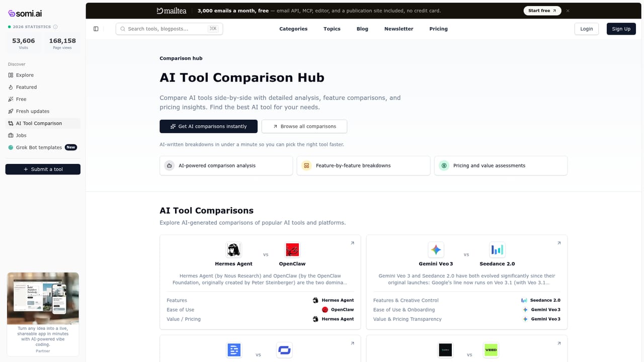Open the Gemini Veo 3 logo
This screenshot has height=362, width=644.
[436, 250]
